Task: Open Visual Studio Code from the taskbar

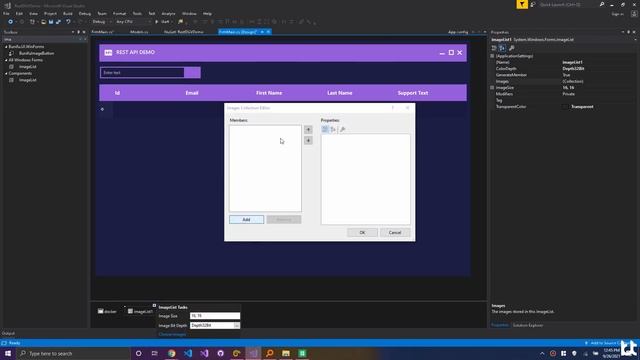Action: point(188,353)
